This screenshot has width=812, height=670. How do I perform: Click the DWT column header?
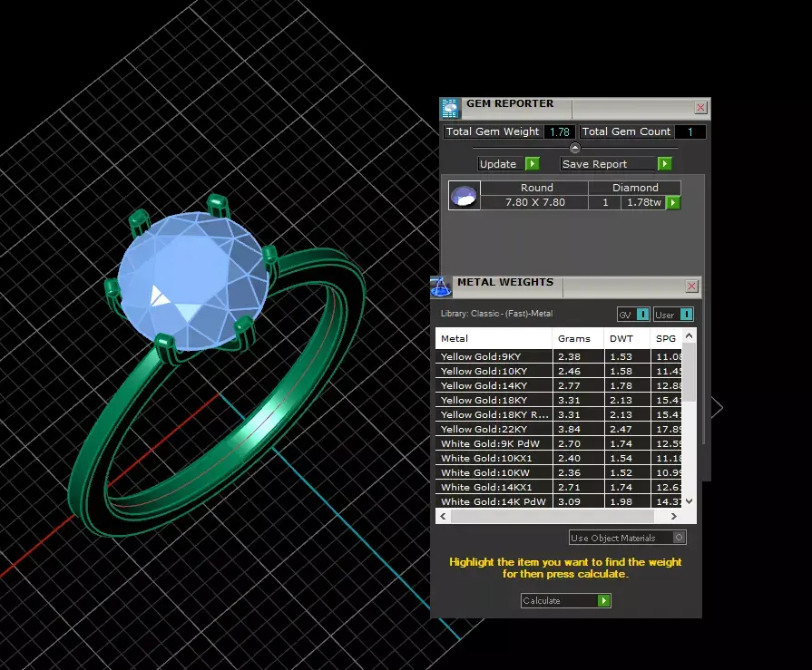click(627, 338)
